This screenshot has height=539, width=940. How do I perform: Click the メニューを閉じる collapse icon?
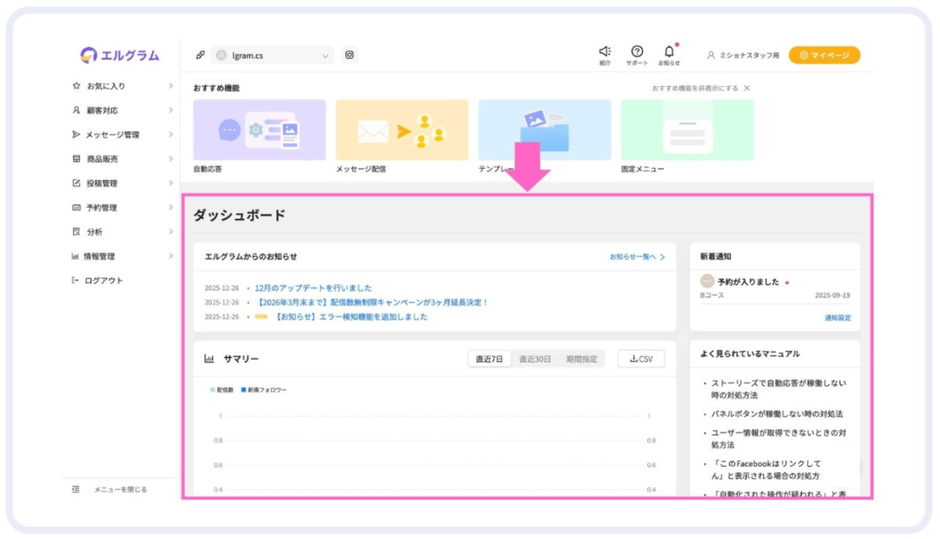coord(76,489)
